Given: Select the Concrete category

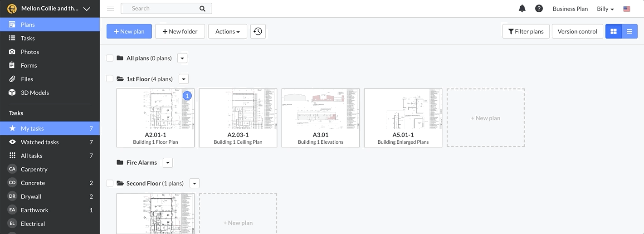Looking at the screenshot, I should (50, 183).
